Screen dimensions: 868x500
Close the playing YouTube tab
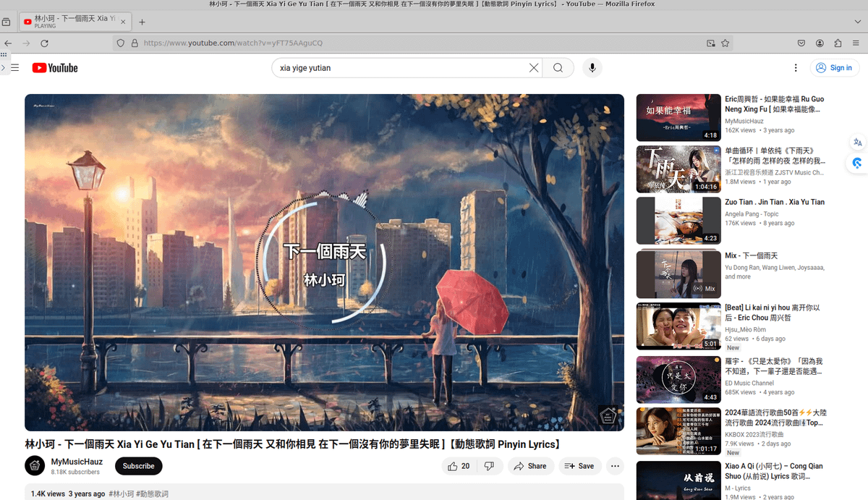(x=122, y=22)
